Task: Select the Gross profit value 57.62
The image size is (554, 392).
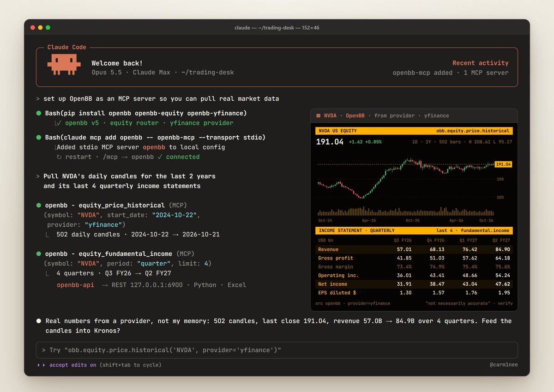Action: 470,258
